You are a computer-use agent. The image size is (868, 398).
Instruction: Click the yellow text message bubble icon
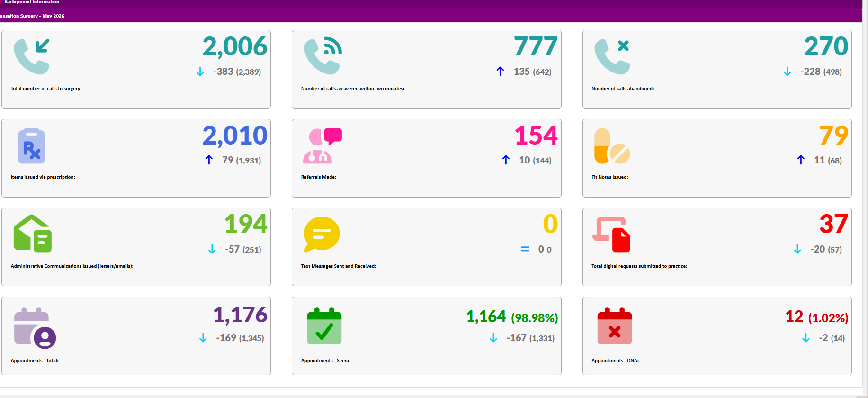pyautogui.click(x=322, y=234)
